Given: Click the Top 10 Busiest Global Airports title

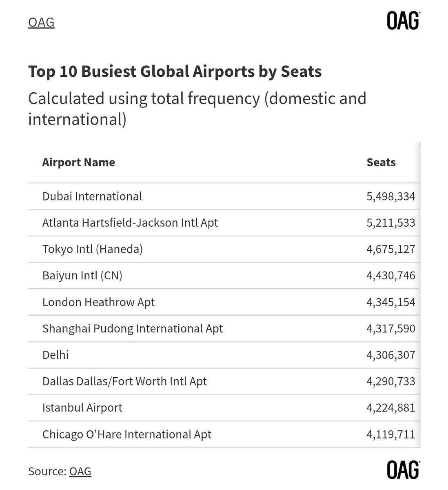Looking at the screenshot, I should (175, 71).
